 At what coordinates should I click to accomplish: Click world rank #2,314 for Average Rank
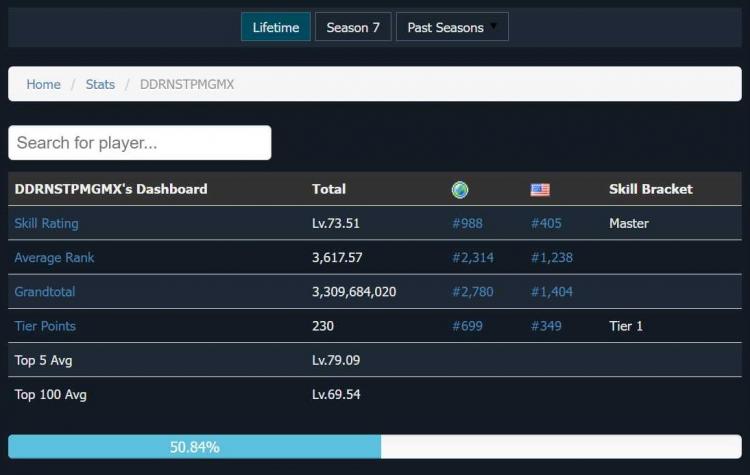coord(472,257)
